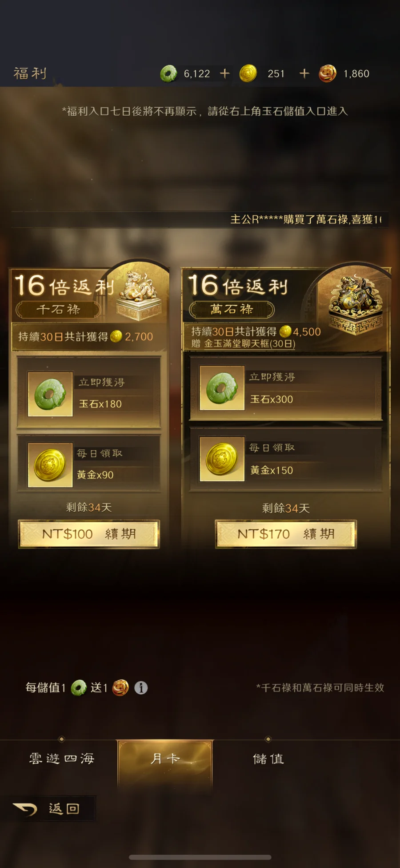
Task: Tap the 黃金x150 daily gold icon
Action: point(222,459)
